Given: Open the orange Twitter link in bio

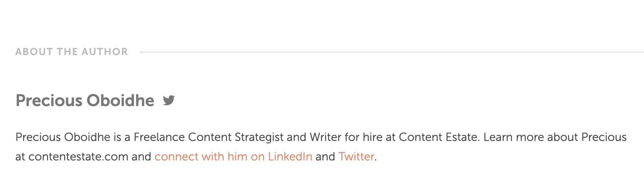Looking at the screenshot, I should 356,157.
